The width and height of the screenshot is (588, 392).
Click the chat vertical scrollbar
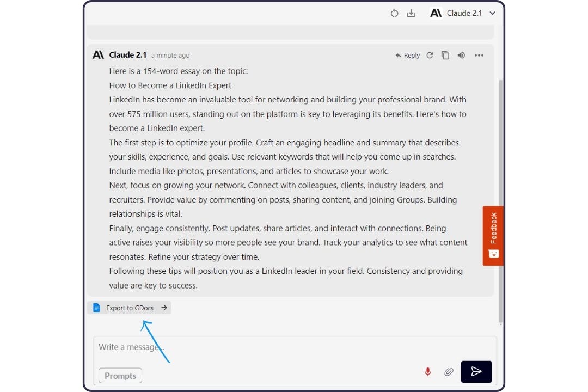(x=501, y=201)
